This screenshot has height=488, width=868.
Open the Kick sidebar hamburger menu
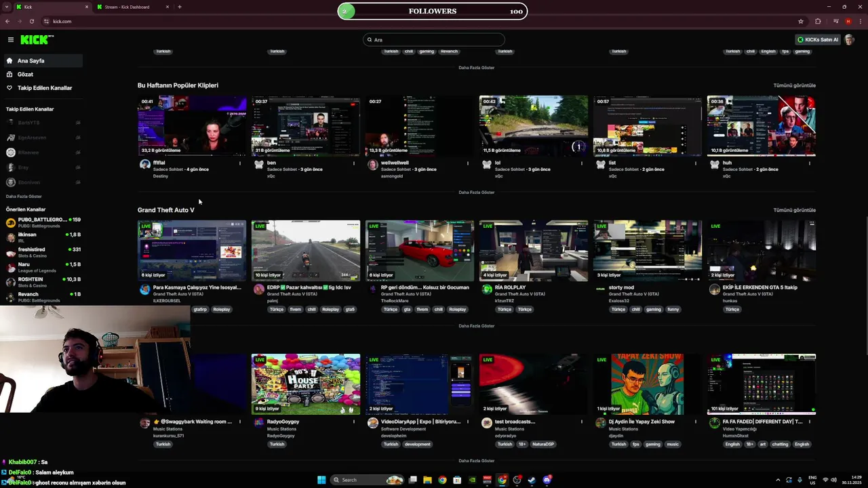tap(10, 40)
